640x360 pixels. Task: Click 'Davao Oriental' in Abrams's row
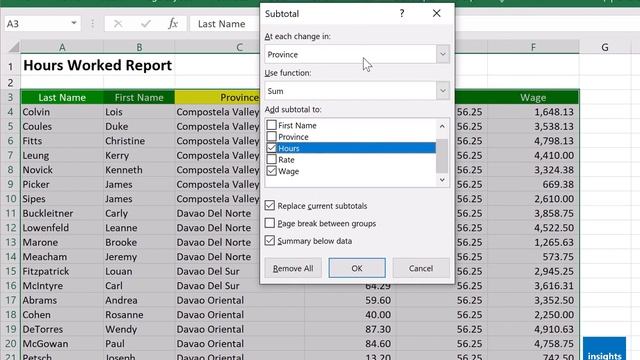240,300
